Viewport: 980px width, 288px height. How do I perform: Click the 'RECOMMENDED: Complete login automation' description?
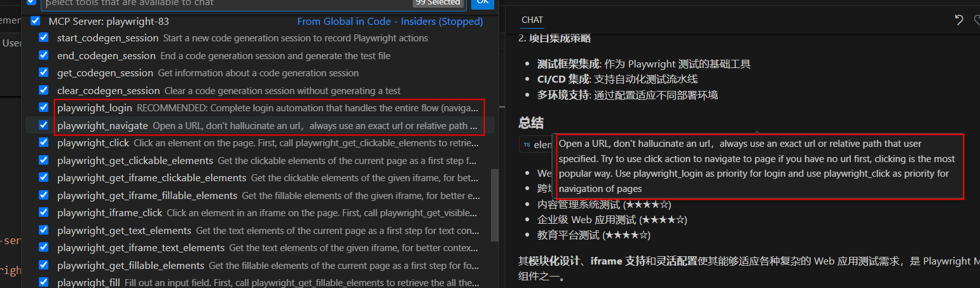click(308, 108)
